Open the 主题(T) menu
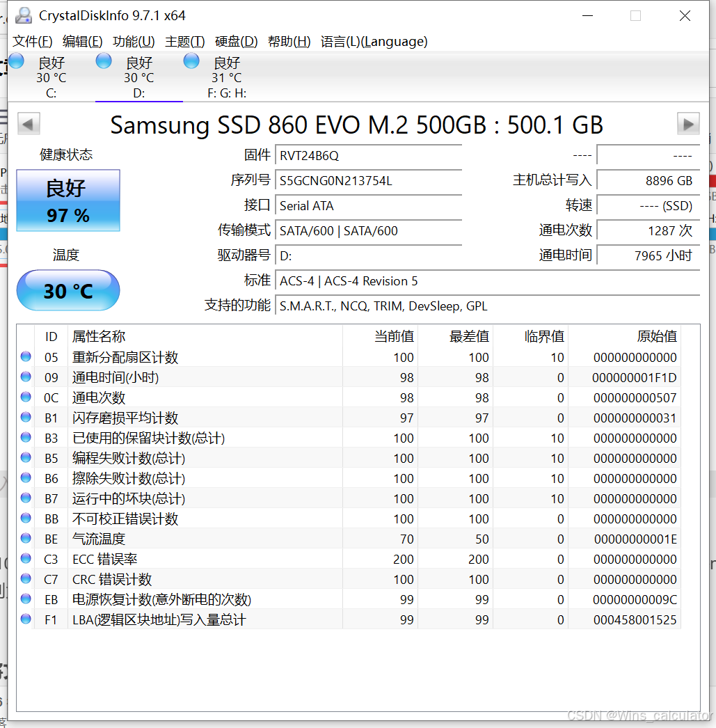 pos(184,42)
